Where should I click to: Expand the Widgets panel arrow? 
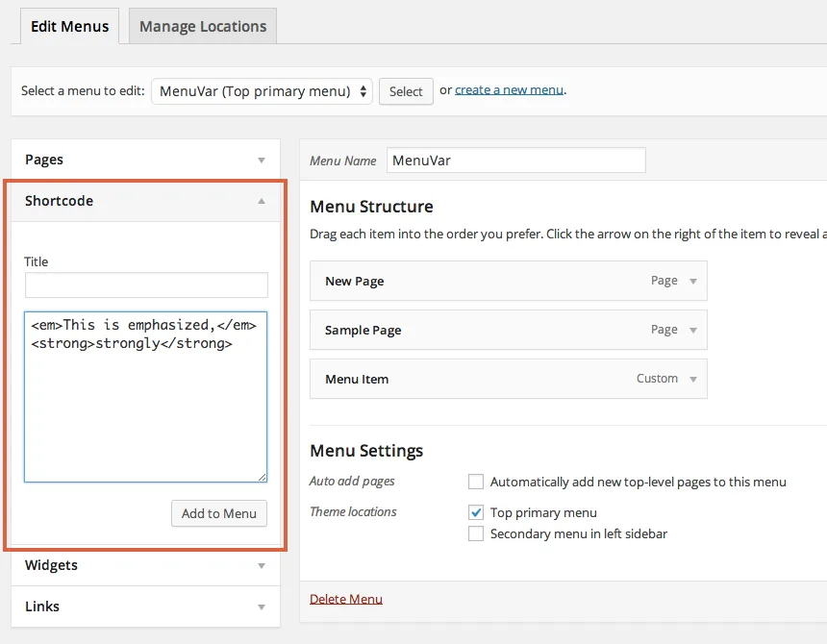click(x=261, y=565)
